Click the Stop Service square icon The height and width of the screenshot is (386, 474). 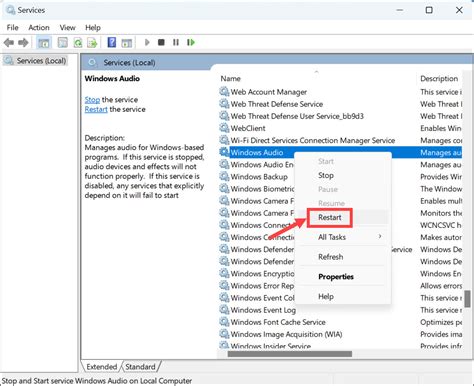pyautogui.click(x=161, y=42)
